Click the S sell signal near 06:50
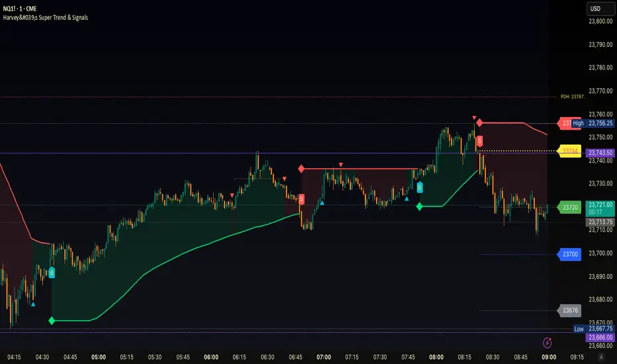This screenshot has height=364, width=617. (x=301, y=199)
